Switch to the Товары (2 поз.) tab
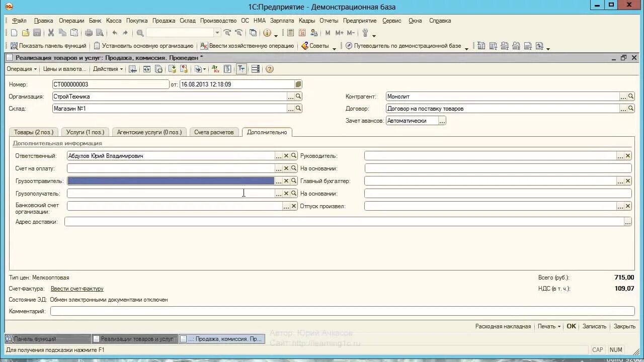The height and width of the screenshot is (362, 644). (x=34, y=132)
